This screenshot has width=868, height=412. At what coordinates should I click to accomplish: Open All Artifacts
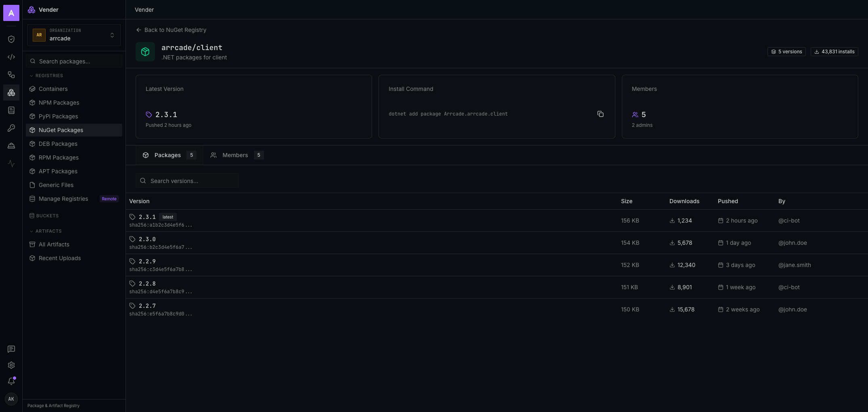(x=74, y=244)
